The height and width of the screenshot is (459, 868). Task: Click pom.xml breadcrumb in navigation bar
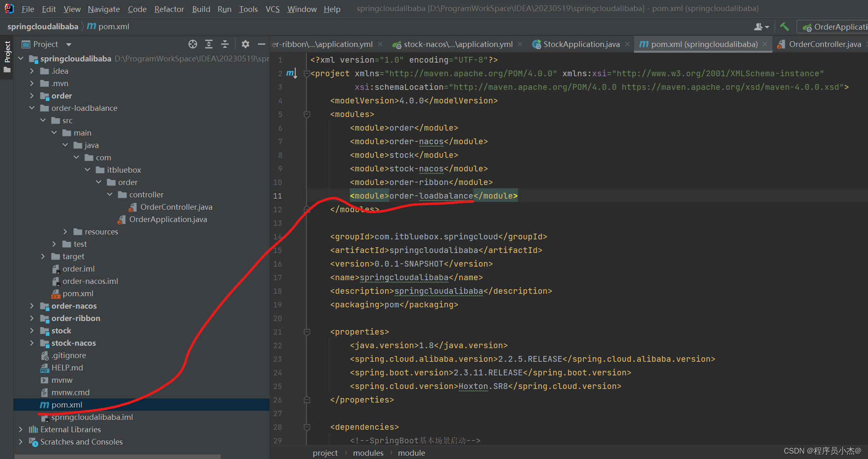[x=108, y=27]
